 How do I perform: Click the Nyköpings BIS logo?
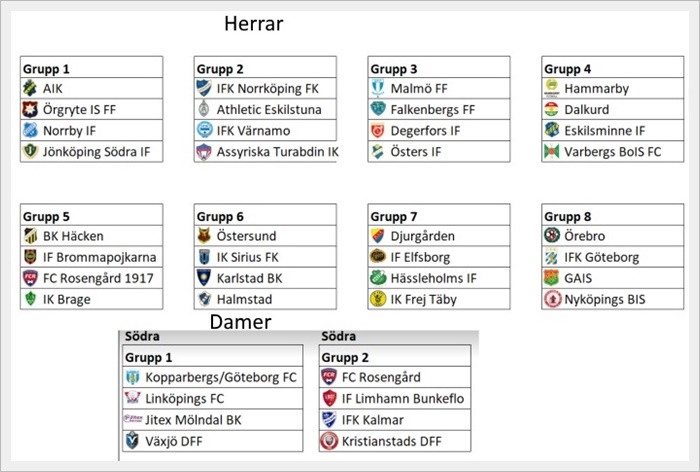coord(552,299)
